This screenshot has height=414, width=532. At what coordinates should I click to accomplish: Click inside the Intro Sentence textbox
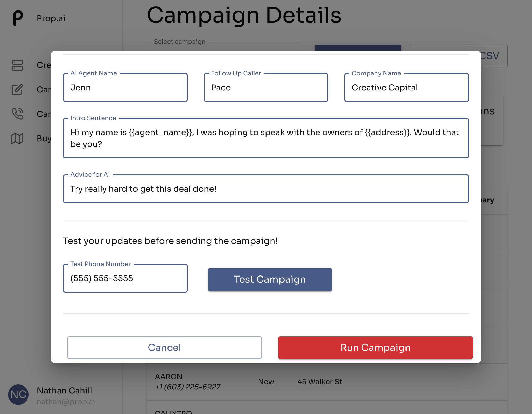pos(266,138)
